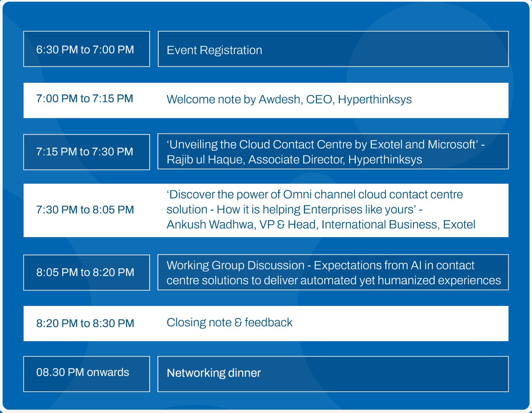Select the 8:20 PM to 8:30 PM time slot

pyautogui.click(x=85, y=323)
